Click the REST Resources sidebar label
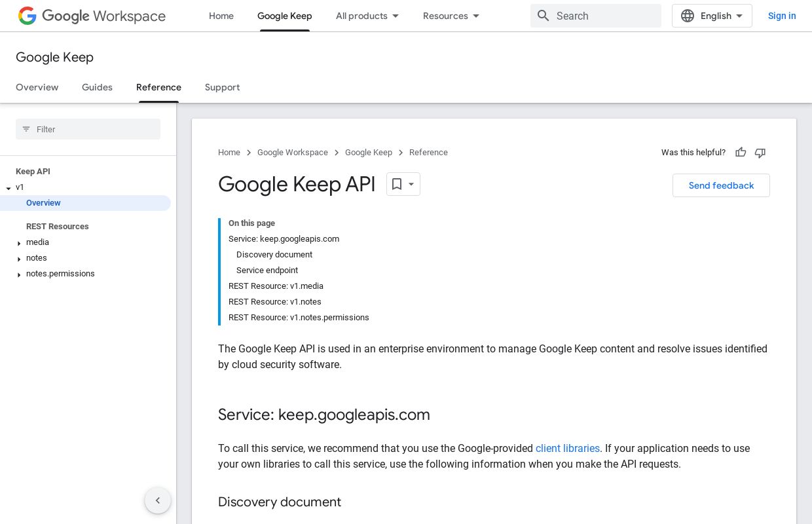812x524 pixels. coord(58,227)
